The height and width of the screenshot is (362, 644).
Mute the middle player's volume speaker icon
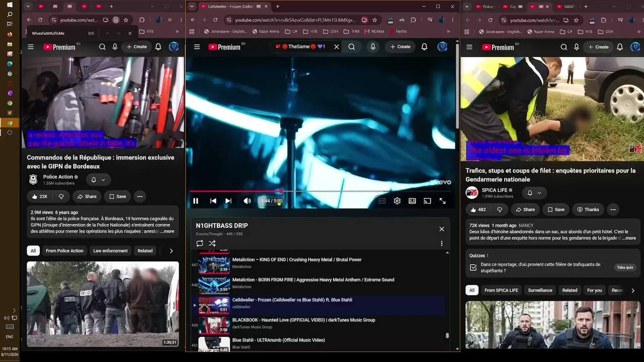[x=247, y=201]
